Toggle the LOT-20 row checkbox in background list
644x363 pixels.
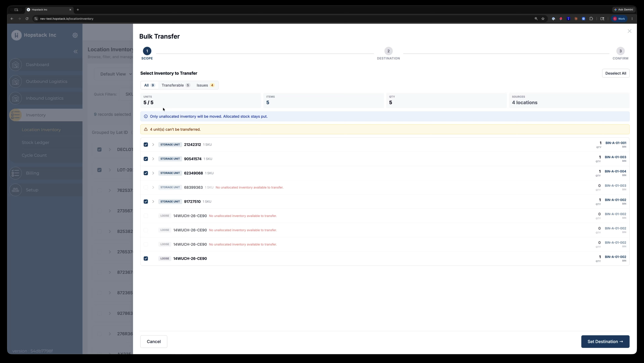coord(99,170)
